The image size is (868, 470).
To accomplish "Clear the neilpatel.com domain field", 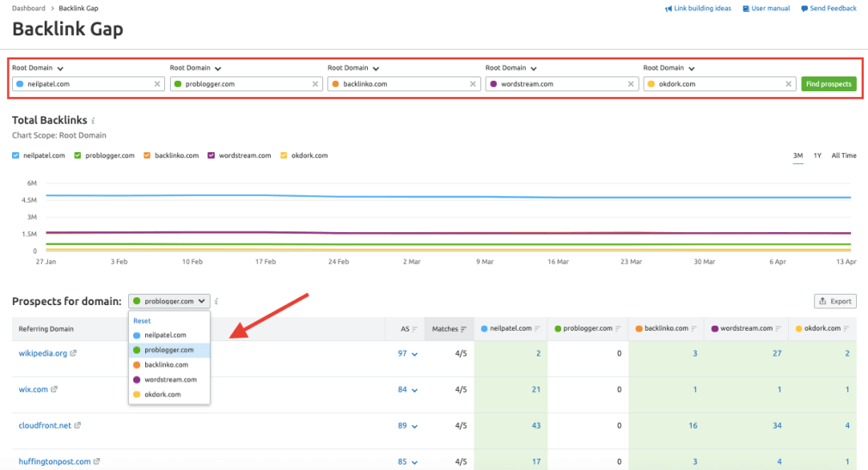I will tap(157, 84).
